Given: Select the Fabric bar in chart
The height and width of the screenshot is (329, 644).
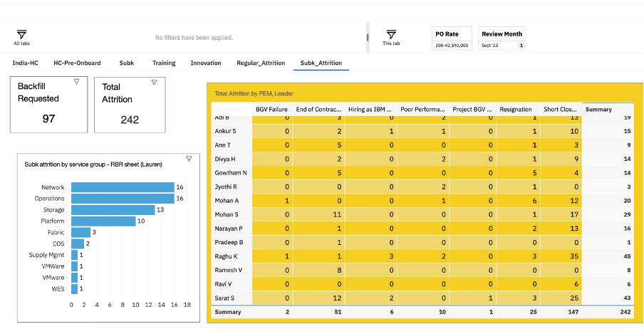Looking at the screenshot, I should [x=81, y=232].
